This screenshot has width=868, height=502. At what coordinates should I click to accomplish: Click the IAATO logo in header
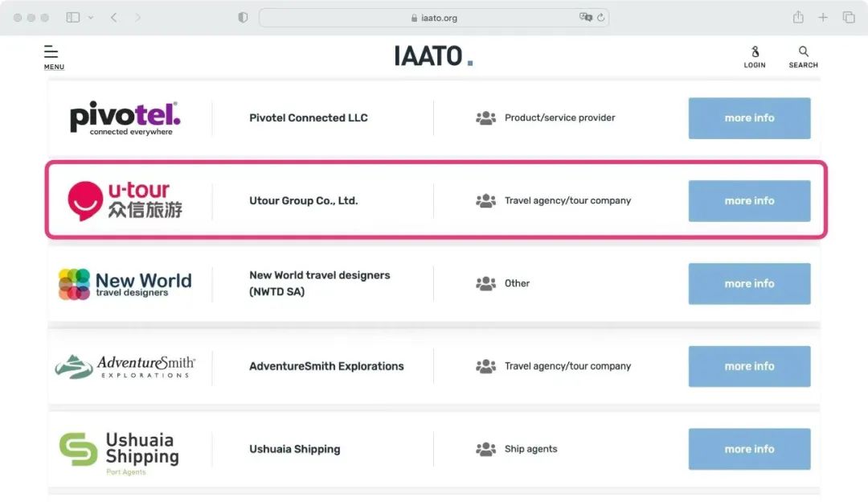click(x=433, y=56)
